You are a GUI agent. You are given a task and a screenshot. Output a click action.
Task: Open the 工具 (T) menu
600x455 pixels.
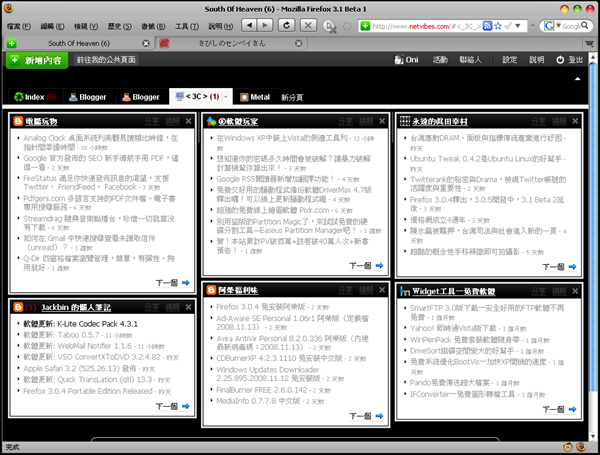[187, 26]
